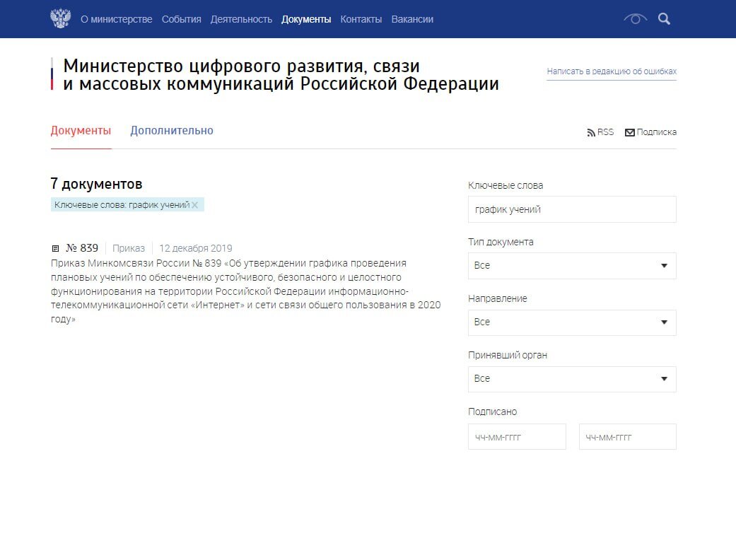Expand the 'Принявший орган' dropdown

pyautogui.click(x=572, y=379)
